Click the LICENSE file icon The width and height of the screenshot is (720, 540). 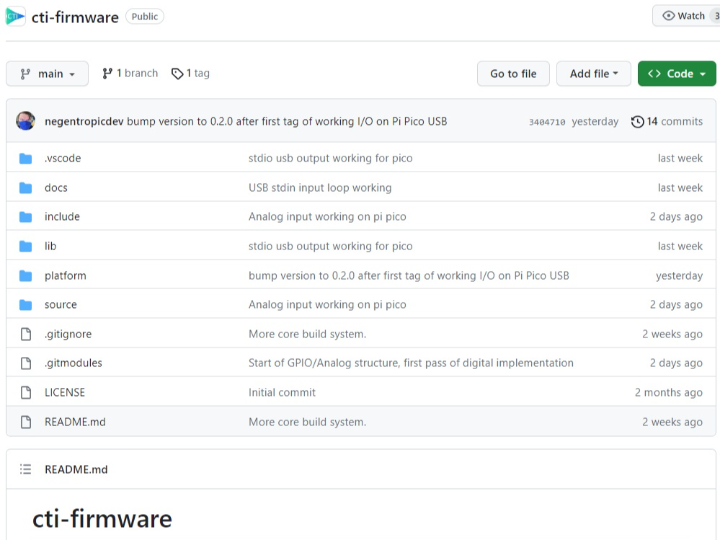coord(26,392)
